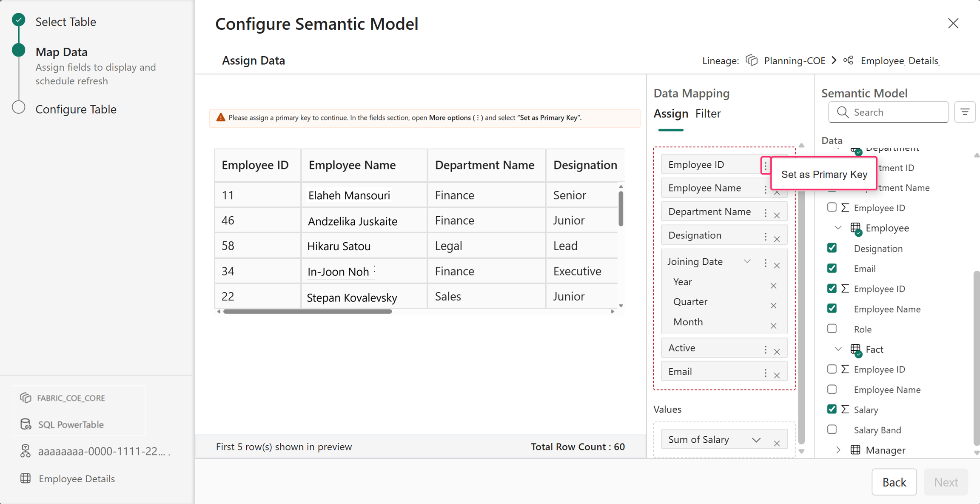Click the Semantic Model filter icon

point(965,112)
